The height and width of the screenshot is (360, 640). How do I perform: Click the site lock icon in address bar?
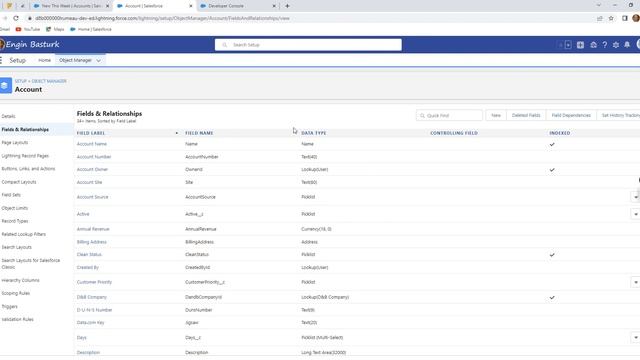click(x=29, y=18)
